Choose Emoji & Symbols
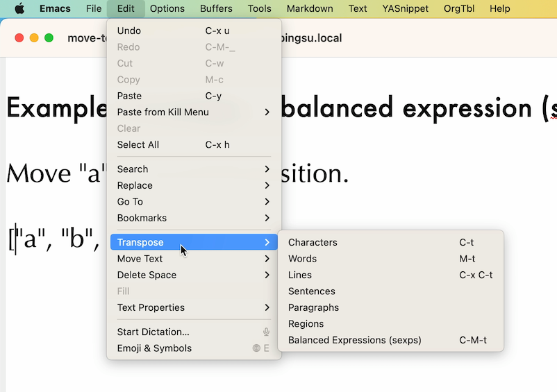557x392 pixels. pos(194,348)
